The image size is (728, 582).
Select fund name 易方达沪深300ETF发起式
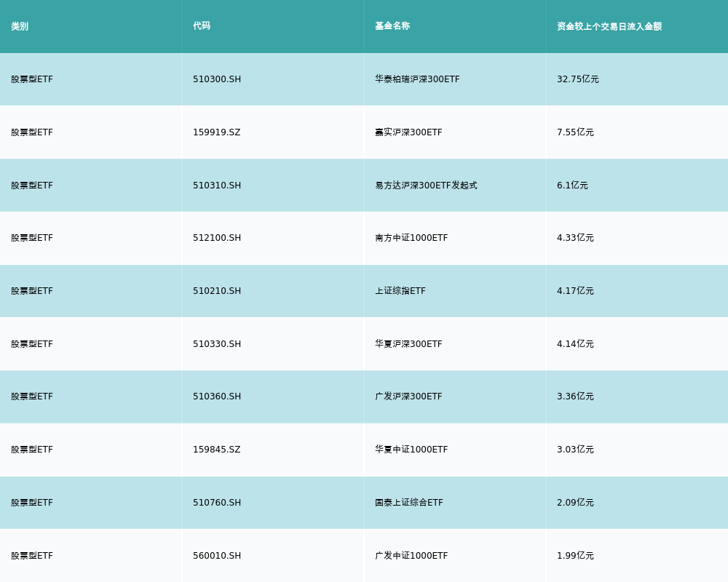point(426,186)
